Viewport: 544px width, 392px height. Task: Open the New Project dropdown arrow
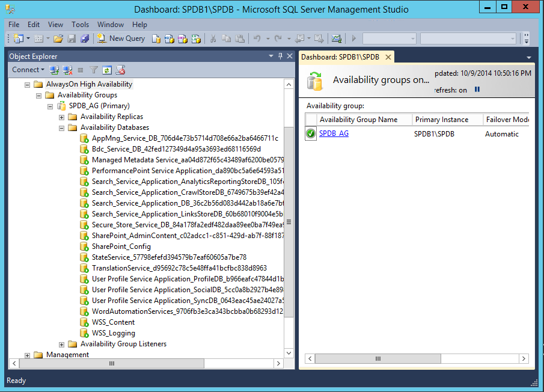[x=28, y=38]
